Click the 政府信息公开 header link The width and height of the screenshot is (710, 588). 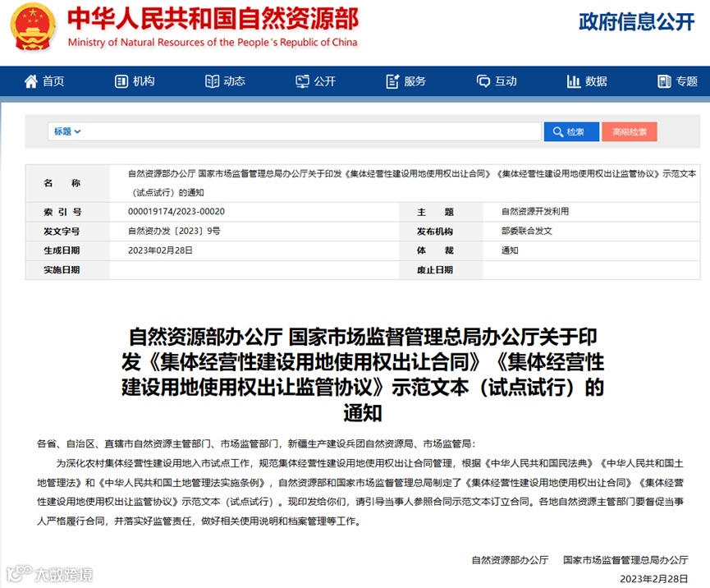click(x=637, y=22)
